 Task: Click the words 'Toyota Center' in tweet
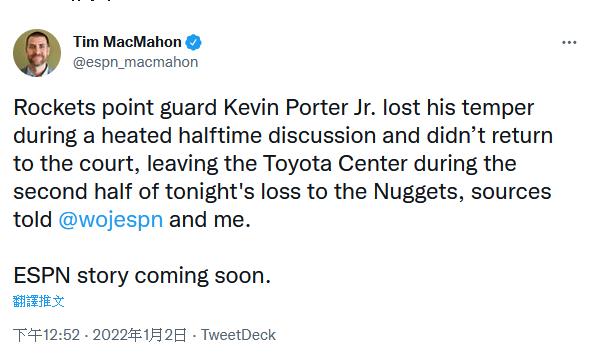click(335, 164)
